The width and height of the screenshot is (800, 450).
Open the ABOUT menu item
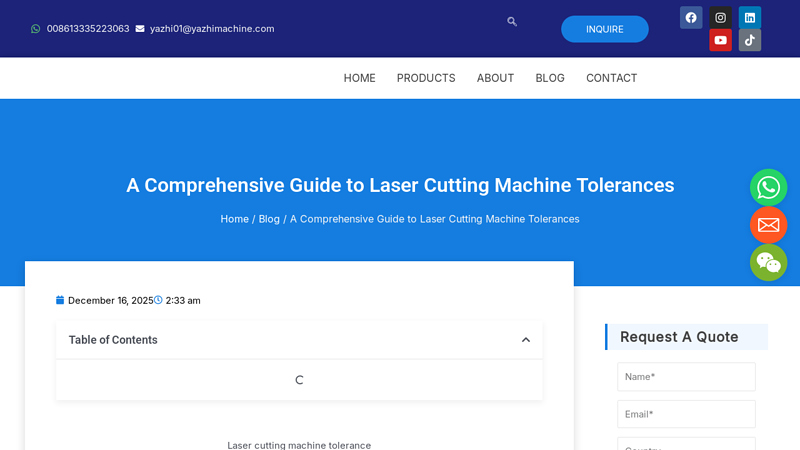tap(495, 78)
